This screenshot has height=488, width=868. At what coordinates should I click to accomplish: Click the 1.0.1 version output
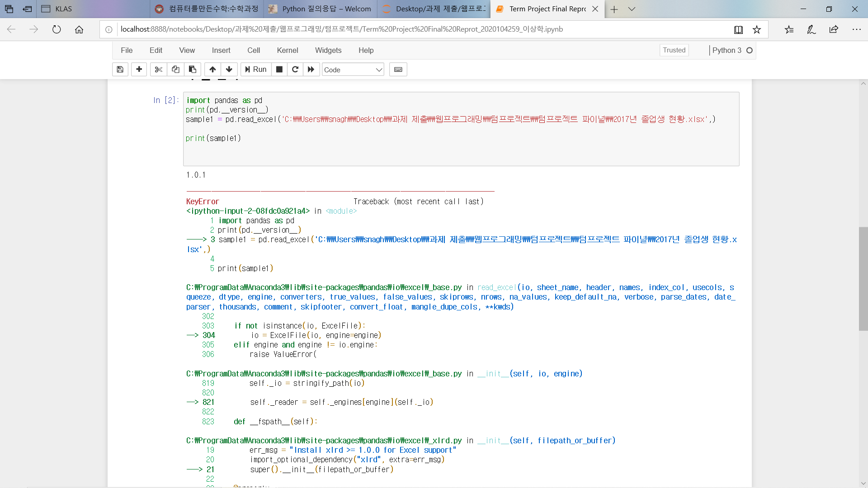click(x=196, y=175)
